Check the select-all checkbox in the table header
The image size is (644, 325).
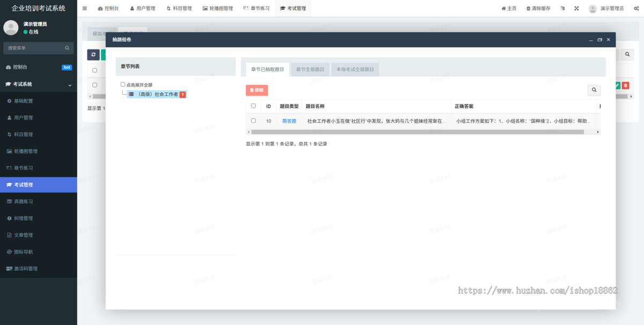coord(253,106)
